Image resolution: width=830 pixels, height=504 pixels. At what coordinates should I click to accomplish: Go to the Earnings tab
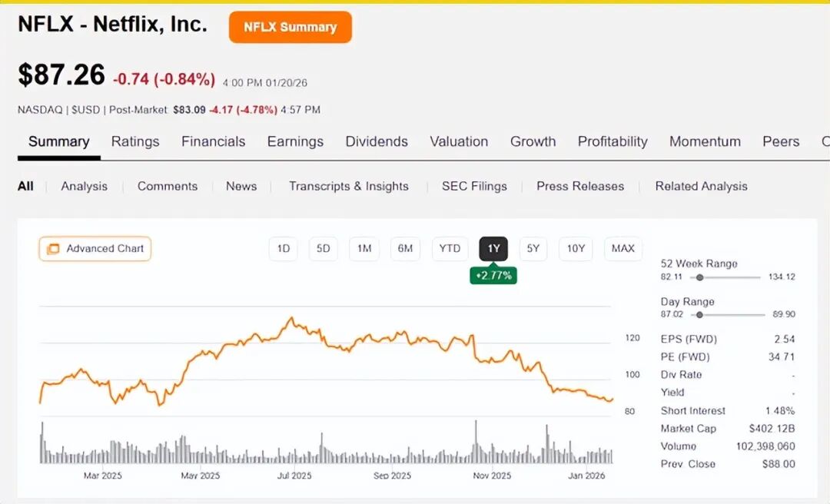click(x=295, y=141)
